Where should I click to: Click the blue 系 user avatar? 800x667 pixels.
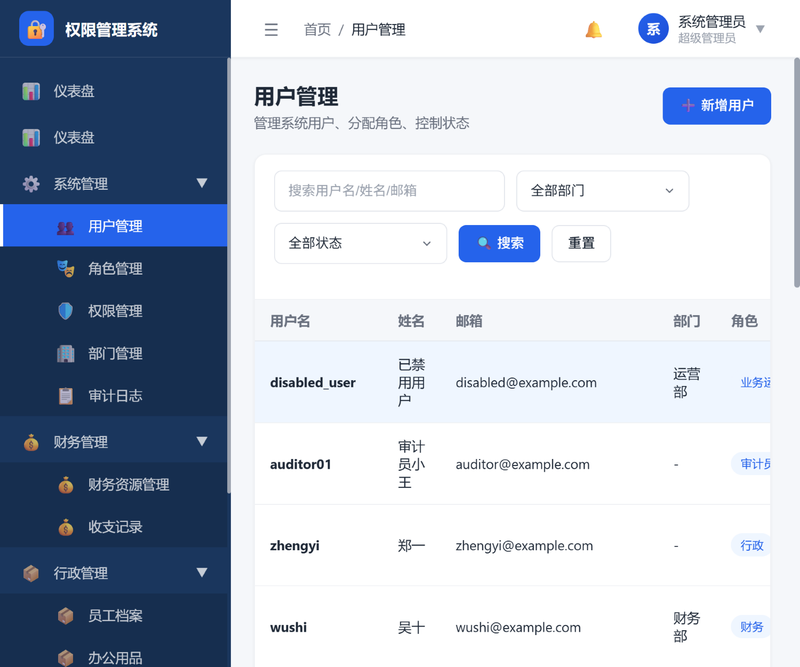(x=653, y=29)
